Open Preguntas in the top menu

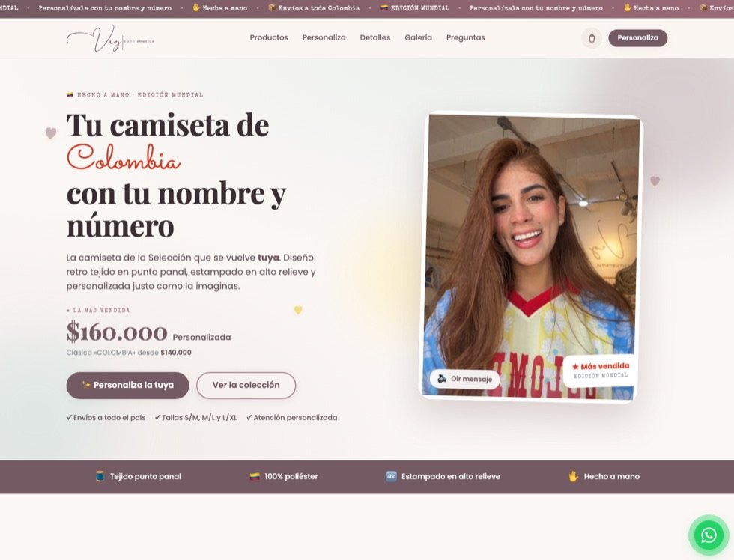pyautogui.click(x=465, y=38)
